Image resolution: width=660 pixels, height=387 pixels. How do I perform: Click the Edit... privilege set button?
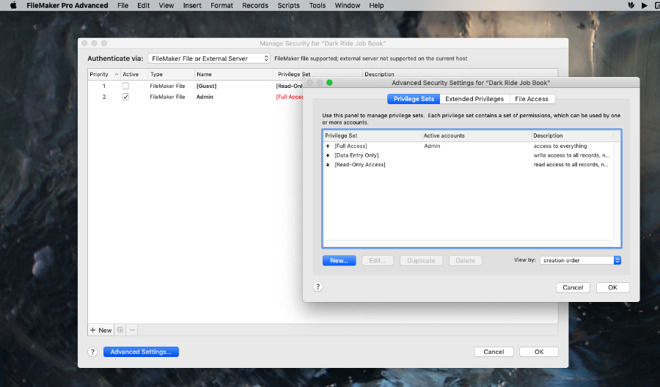tap(377, 261)
